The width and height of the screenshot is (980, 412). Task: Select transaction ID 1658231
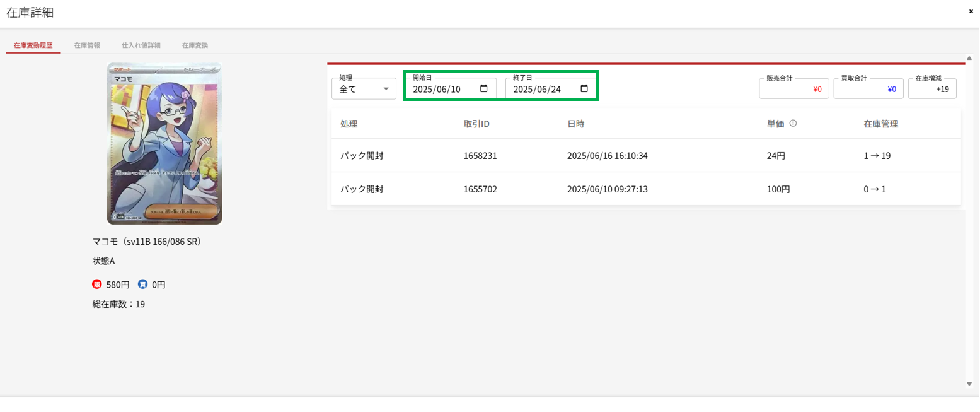[x=481, y=155]
